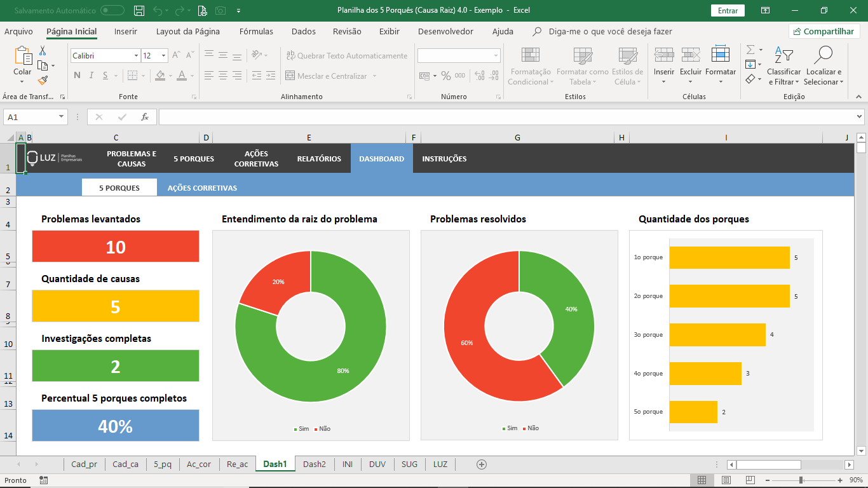Open Formatação Condicional icon
The height and width of the screenshot is (488, 868).
pos(530,55)
